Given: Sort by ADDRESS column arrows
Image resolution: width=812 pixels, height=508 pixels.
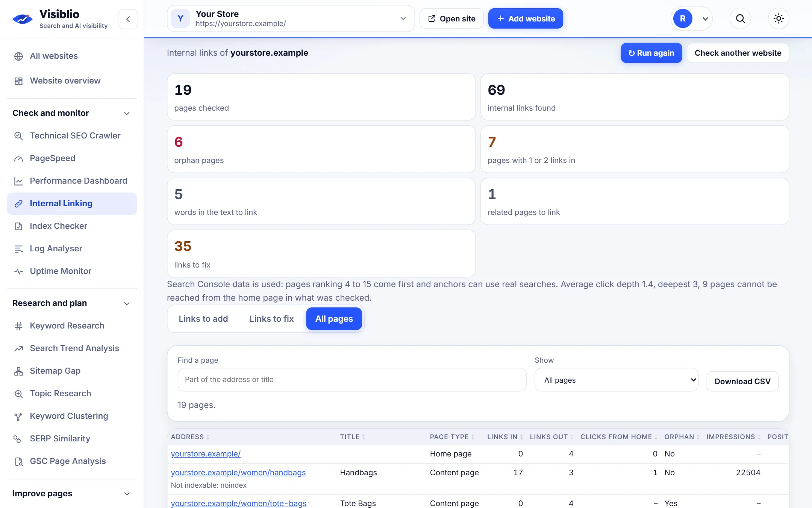Looking at the screenshot, I should pos(208,437).
